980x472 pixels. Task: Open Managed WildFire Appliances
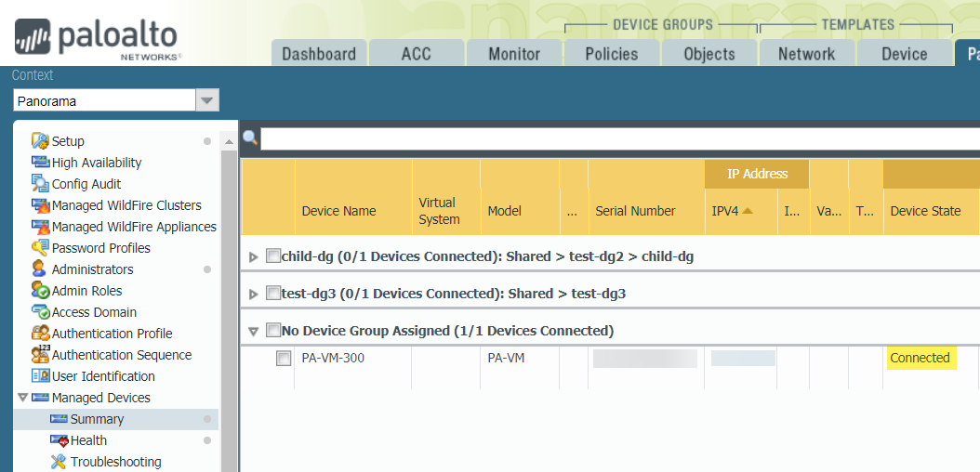point(135,227)
